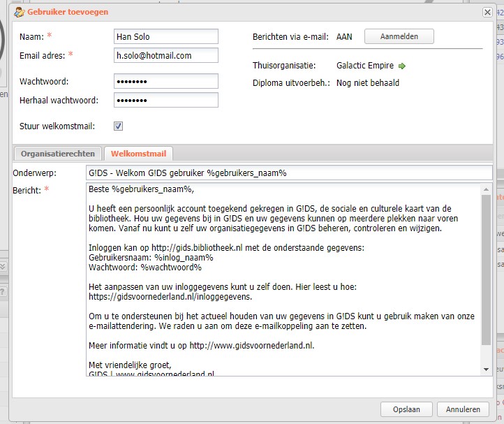Click the question mark icon in background window
Viewport: 504px width, 424px height.
coord(2,292)
